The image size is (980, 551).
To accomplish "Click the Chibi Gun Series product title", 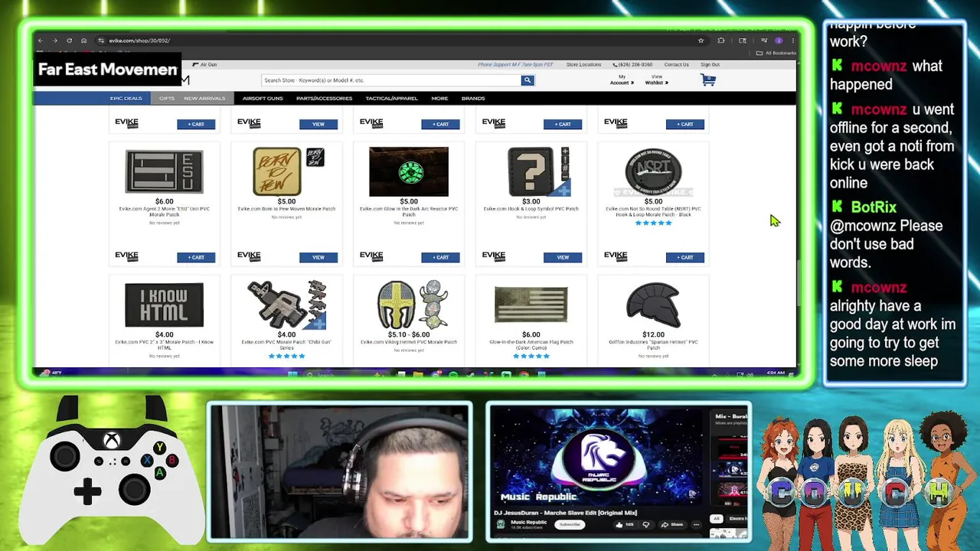I will click(x=286, y=344).
